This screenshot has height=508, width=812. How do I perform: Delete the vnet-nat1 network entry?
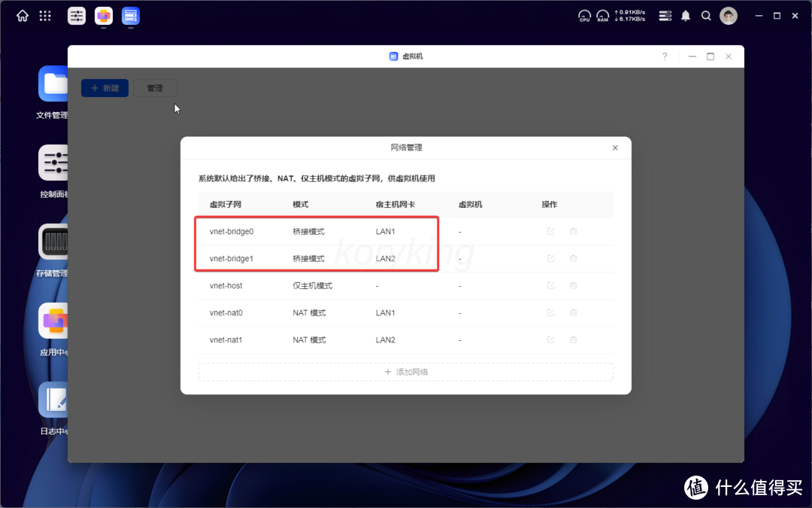pyautogui.click(x=573, y=339)
